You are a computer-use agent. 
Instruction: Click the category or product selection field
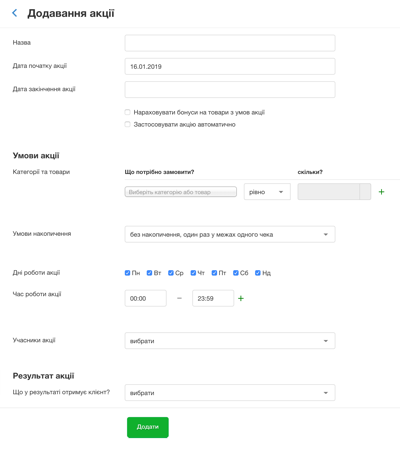pyautogui.click(x=181, y=192)
